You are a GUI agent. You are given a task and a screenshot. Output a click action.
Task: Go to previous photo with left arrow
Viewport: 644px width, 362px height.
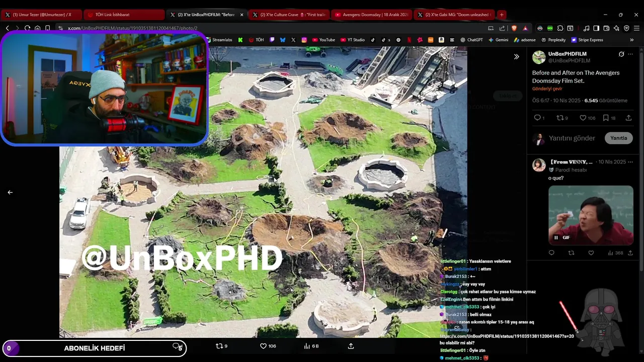[10, 192]
